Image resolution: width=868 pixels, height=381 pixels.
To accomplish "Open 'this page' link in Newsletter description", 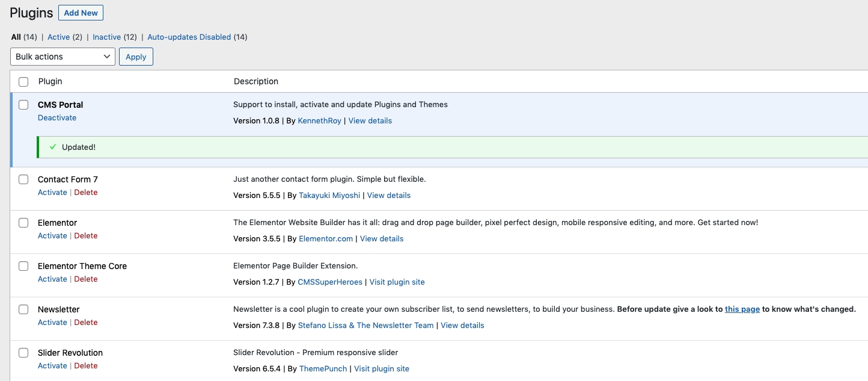I will coord(742,309).
